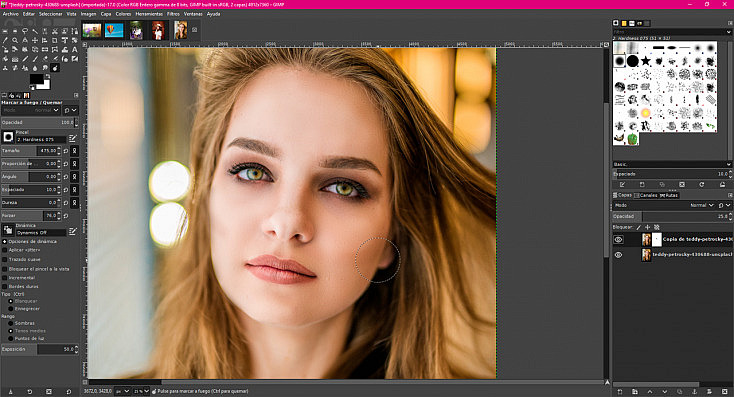Save tool preset at options bottom
This screenshot has height=397, width=734.
[x=10, y=391]
